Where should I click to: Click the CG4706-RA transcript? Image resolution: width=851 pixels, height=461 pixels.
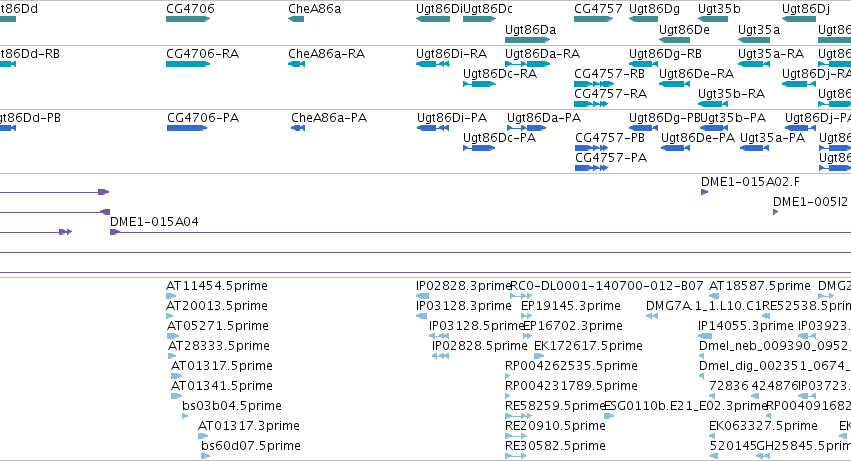188,64
